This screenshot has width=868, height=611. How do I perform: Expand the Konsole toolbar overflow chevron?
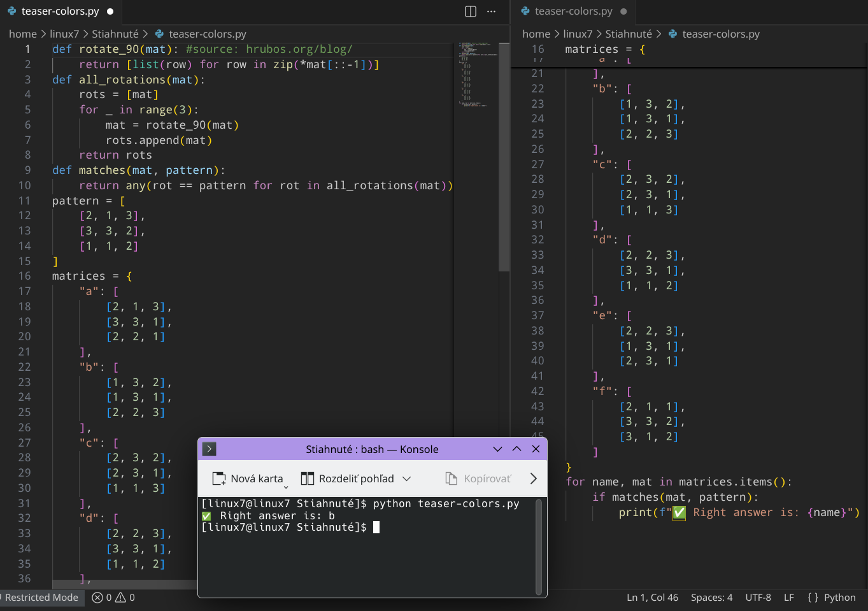click(534, 478)
